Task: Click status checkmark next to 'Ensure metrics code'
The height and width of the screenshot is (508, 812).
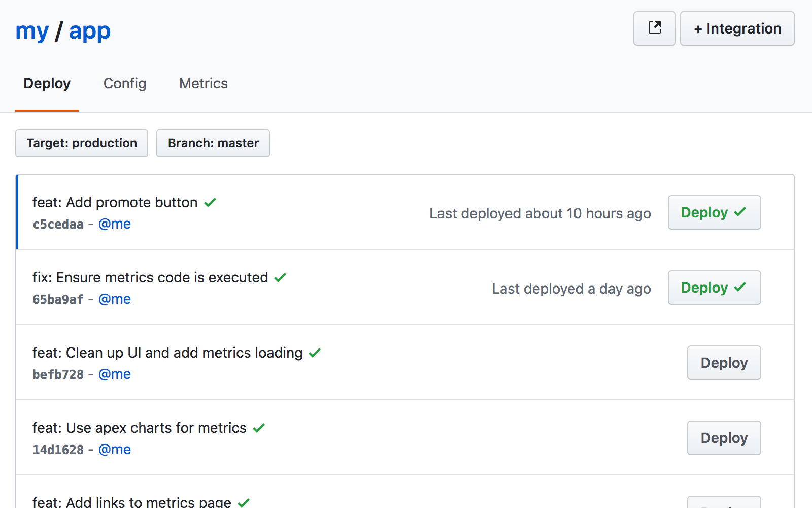Action: (x=280, y=278)
